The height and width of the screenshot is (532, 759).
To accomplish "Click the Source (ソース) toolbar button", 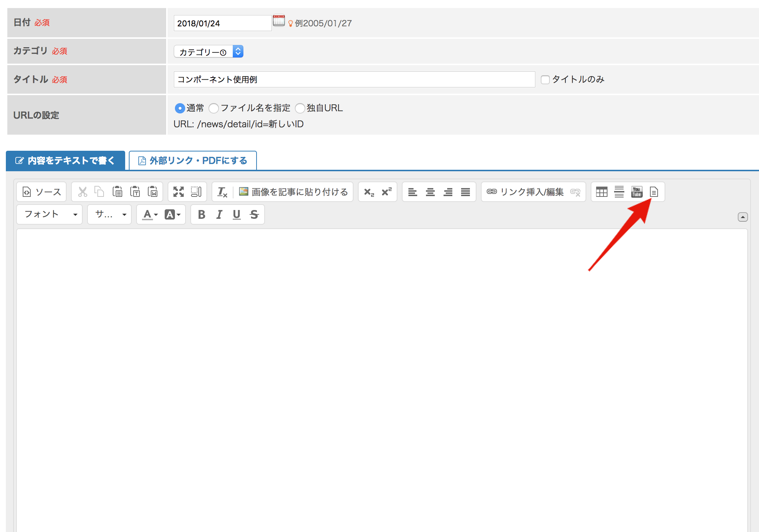I will [x=42, y=192].
